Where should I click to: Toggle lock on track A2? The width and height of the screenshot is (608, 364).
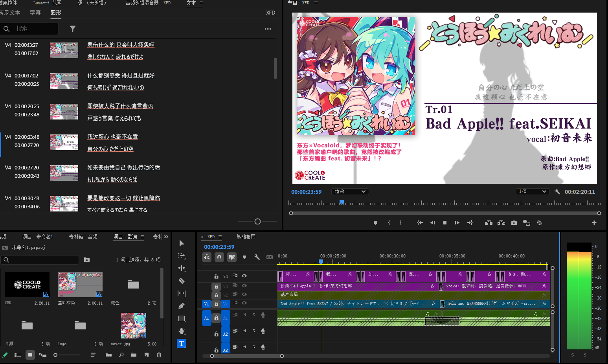point(216,334)
